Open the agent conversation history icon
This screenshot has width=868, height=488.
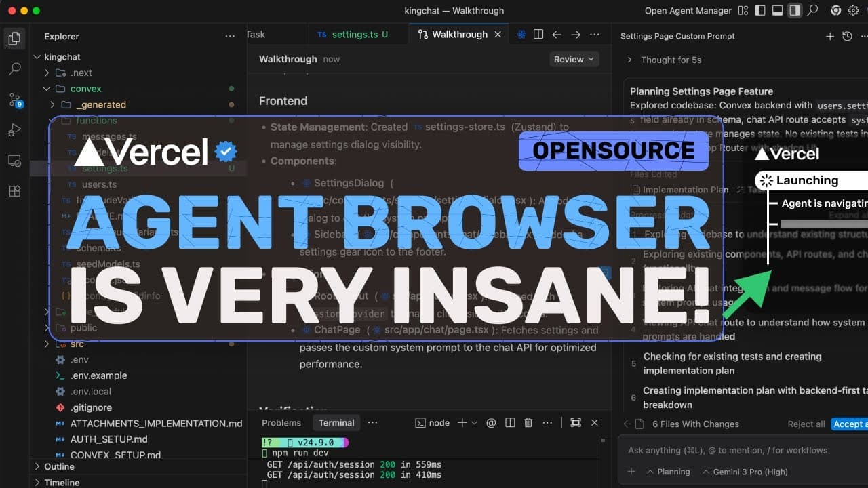[x=847, y=37]
